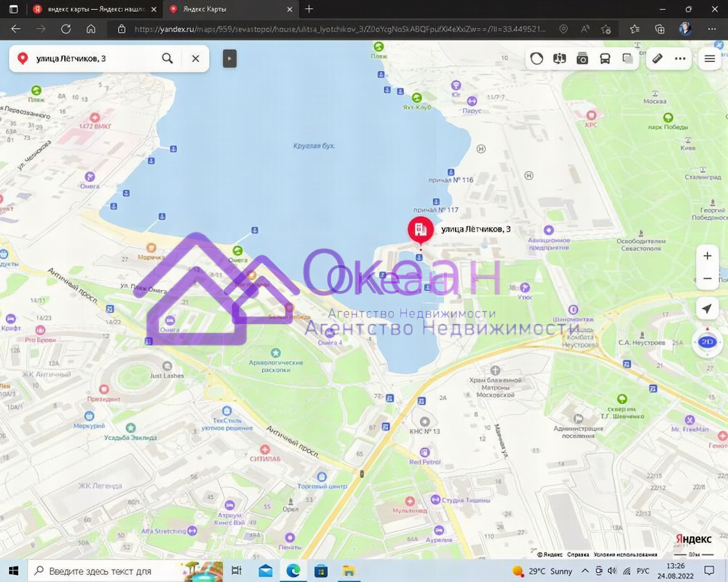Enable the public transport bus layer
Viewport: 728px width, 582px height.
[605, 59]
